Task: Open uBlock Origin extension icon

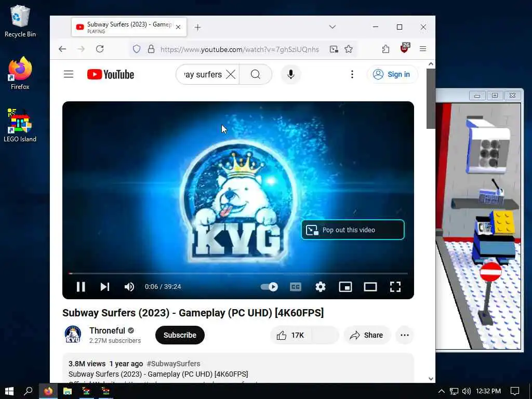Action: tap(404, 48)
